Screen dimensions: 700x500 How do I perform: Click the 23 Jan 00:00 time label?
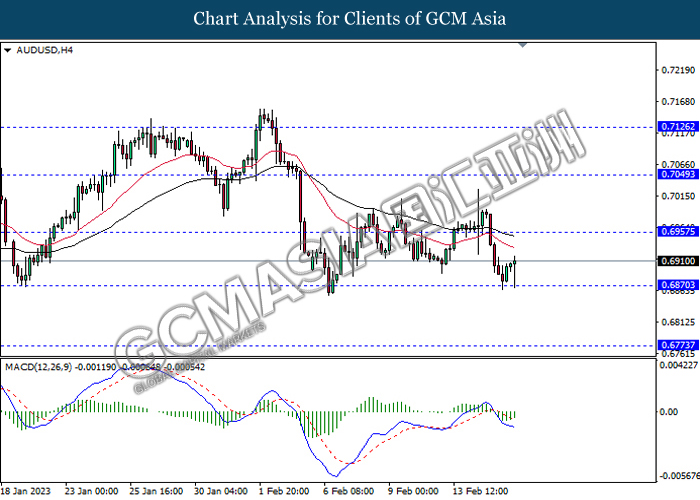(91, 491)
